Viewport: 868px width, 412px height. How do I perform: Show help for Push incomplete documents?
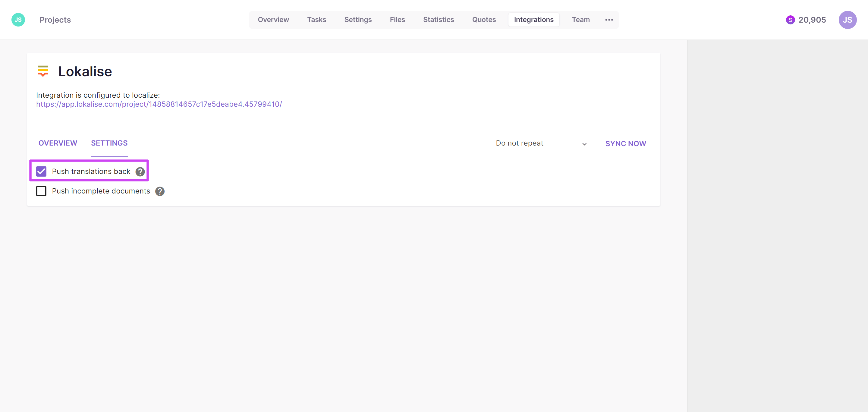[x=160, y=191]
